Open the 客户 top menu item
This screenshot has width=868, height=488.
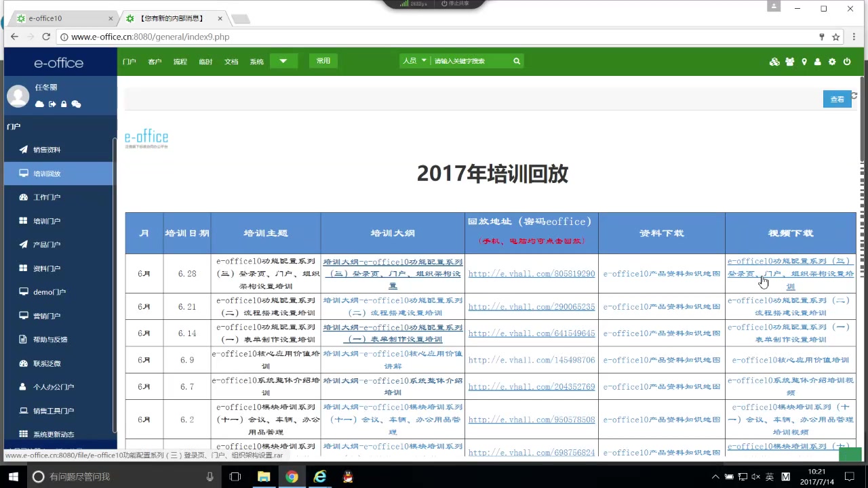coord(155,62)
